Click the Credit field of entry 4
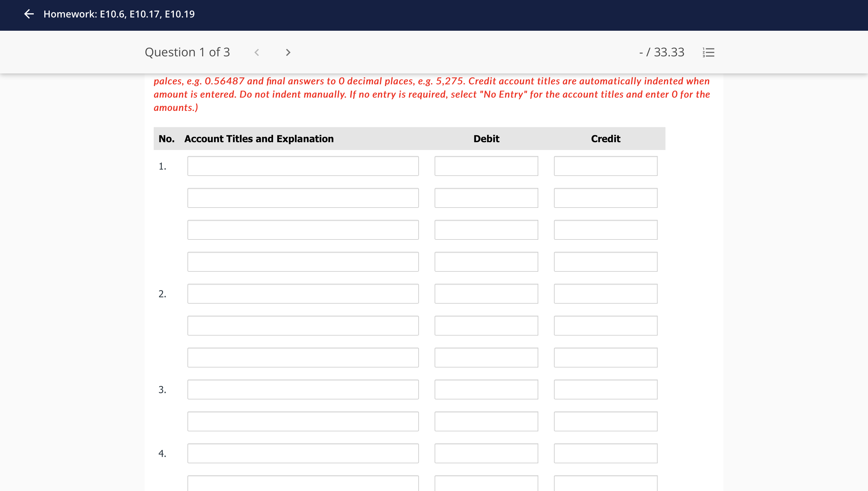 [605, 453]
